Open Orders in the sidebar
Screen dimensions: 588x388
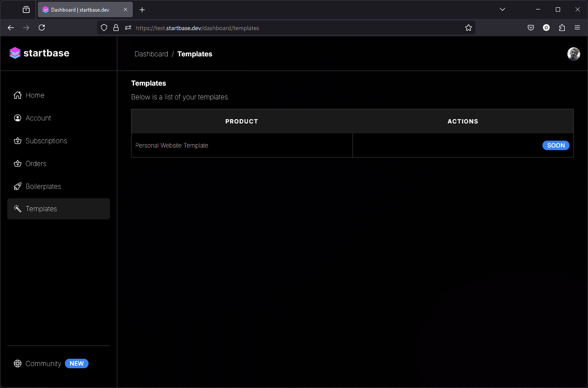pyautogui.click(x=58, y=163)
